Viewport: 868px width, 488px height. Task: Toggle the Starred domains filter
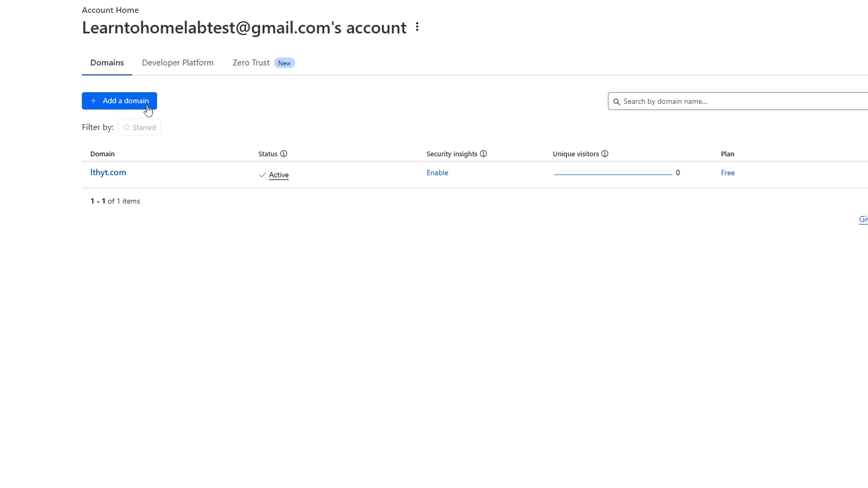tap(139, 127)
